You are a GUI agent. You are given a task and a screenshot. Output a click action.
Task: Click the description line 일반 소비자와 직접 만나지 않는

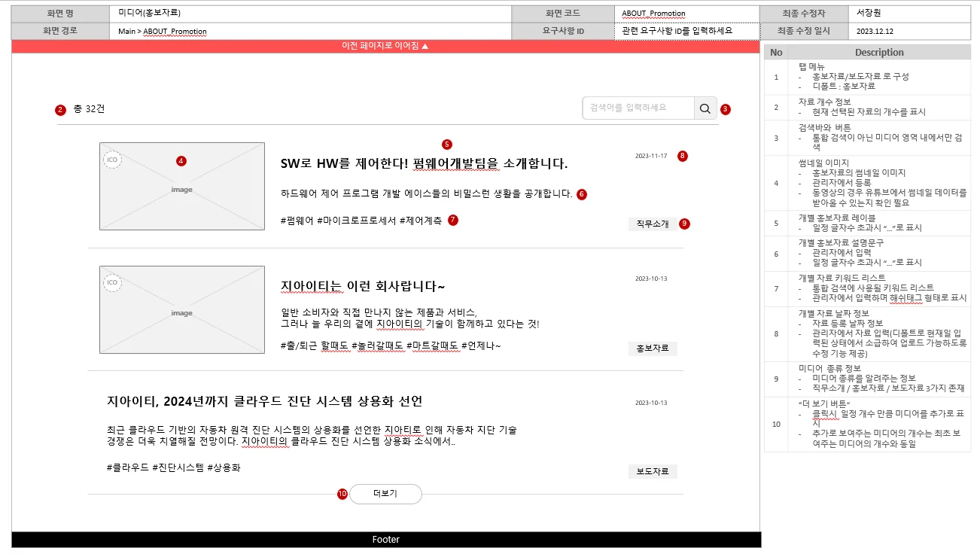[379, 312]
